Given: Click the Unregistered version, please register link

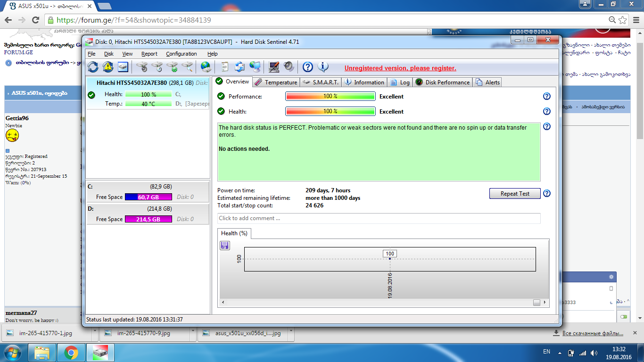Looking at the screenshot, I should (x=400, y=68).
